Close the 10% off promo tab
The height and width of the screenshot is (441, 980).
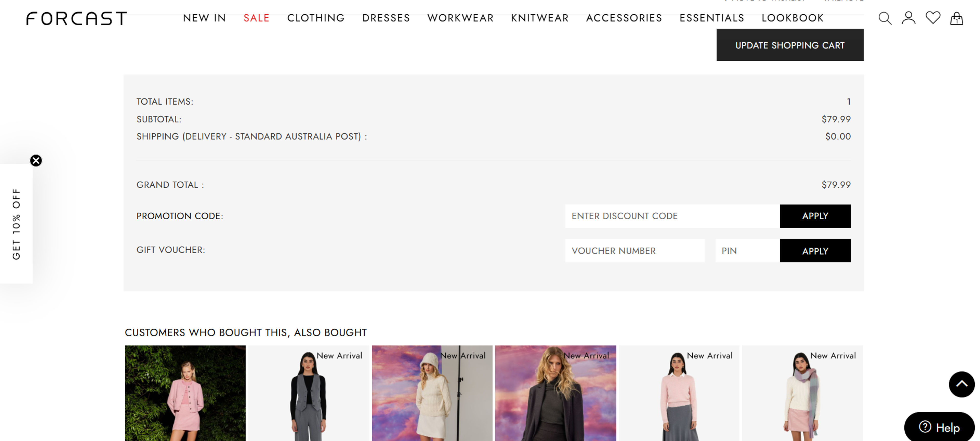36,161
